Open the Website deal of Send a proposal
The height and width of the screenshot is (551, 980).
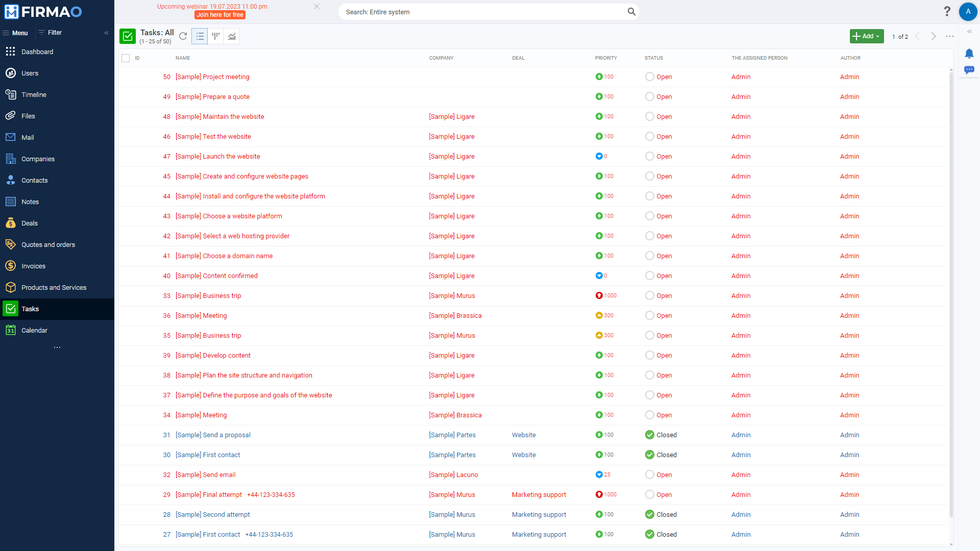(524, 435)
